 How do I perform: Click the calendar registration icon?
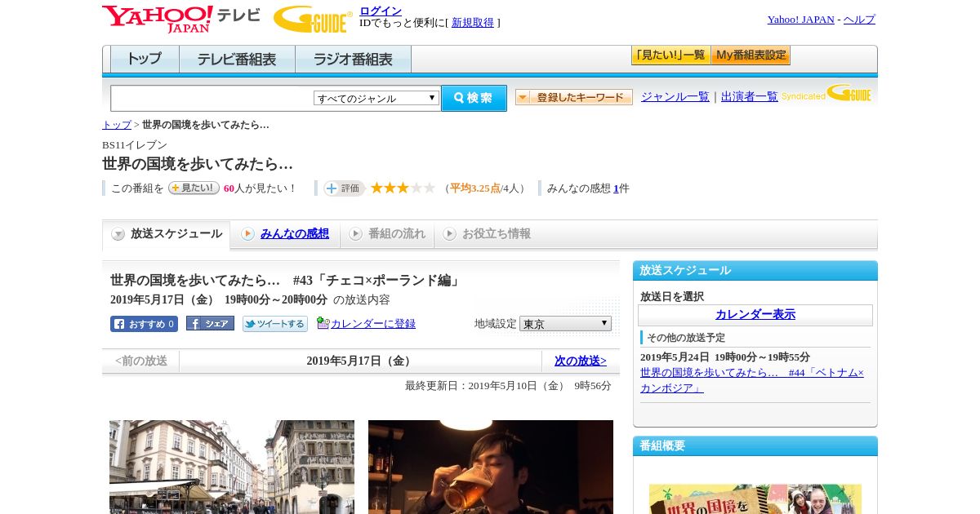click(323, 323)
